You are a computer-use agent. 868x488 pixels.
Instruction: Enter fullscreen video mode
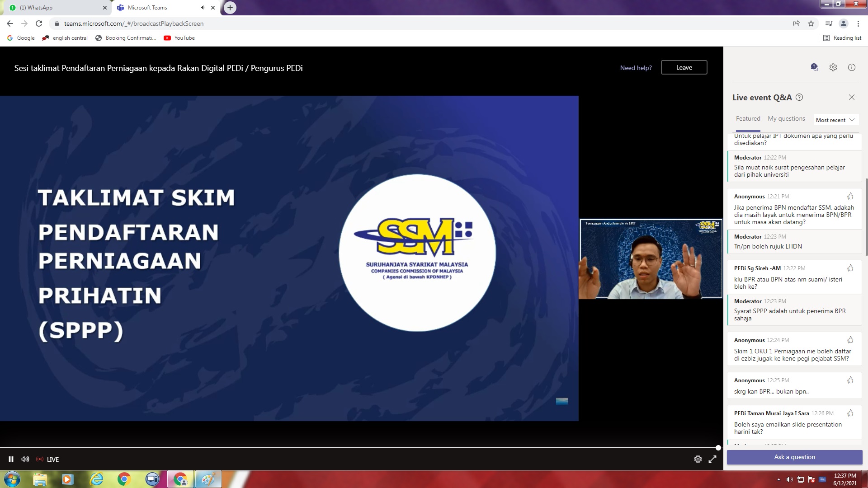tap(712, 459)
